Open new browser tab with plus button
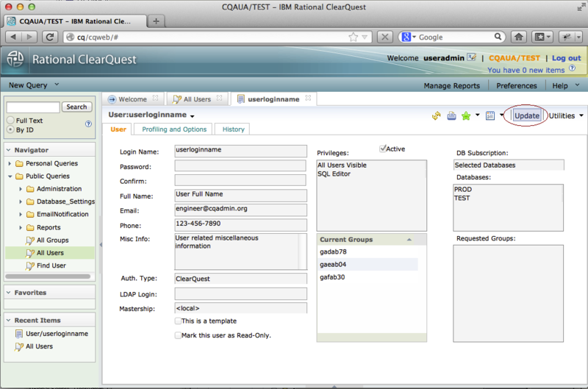 pyautogui.click(x=156, y=21)
